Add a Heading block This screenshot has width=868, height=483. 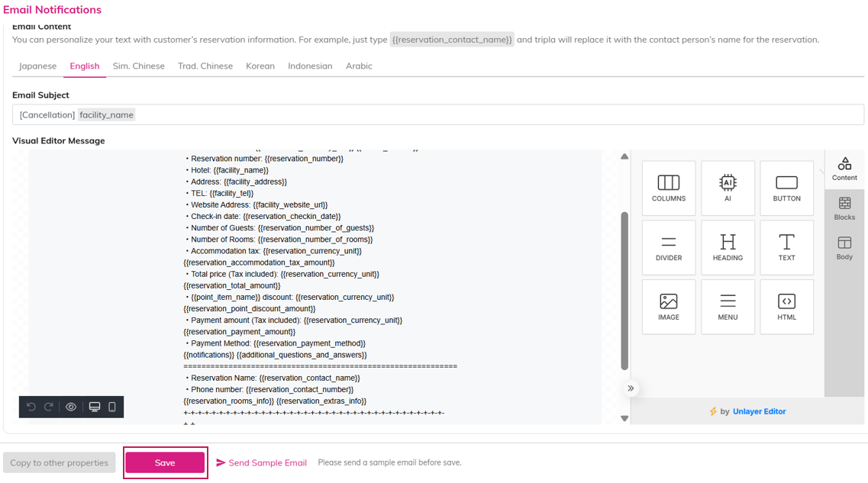tap(728, 247)
